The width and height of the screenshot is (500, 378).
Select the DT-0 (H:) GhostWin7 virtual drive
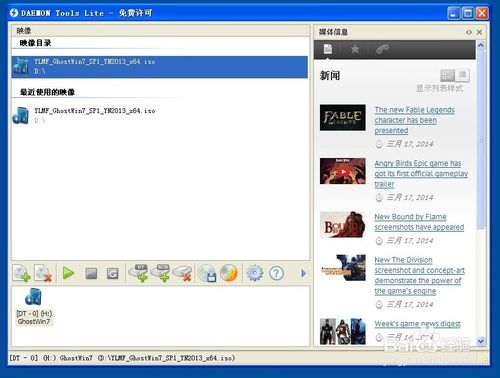pyautogui.click(x=34, y=307)
